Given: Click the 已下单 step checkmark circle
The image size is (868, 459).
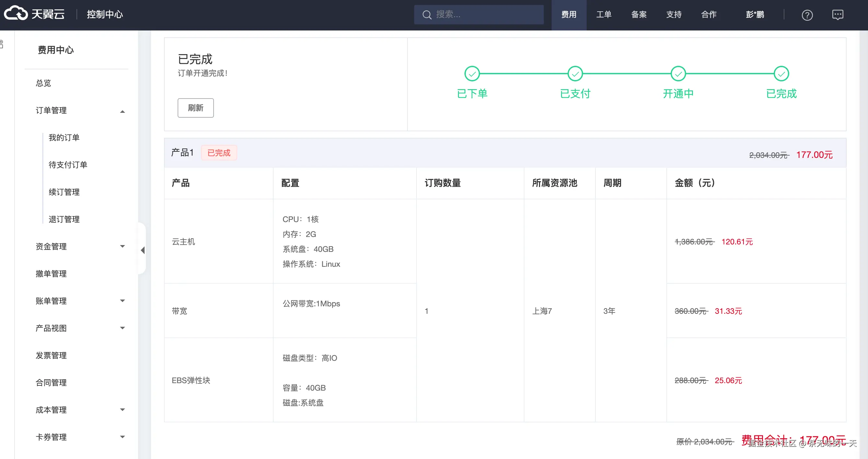Looking at the screenshot, I should pos(472,74).
